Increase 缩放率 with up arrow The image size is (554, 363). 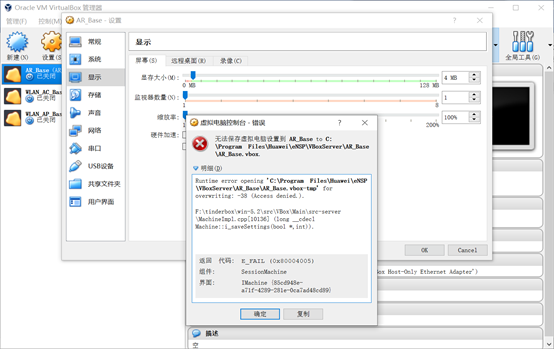(474, 115)
